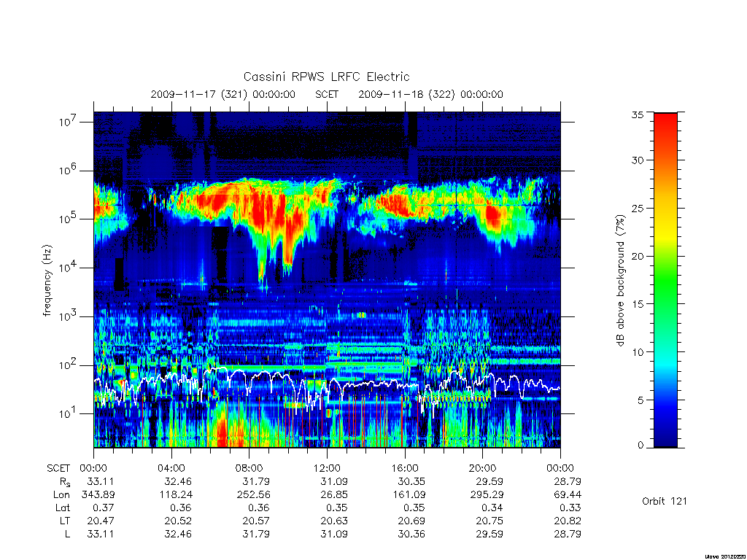Viewport: 747px width, 560px height.
Task: Click the 10^3 frequency axis label
Action: click(x=69, y=316)
